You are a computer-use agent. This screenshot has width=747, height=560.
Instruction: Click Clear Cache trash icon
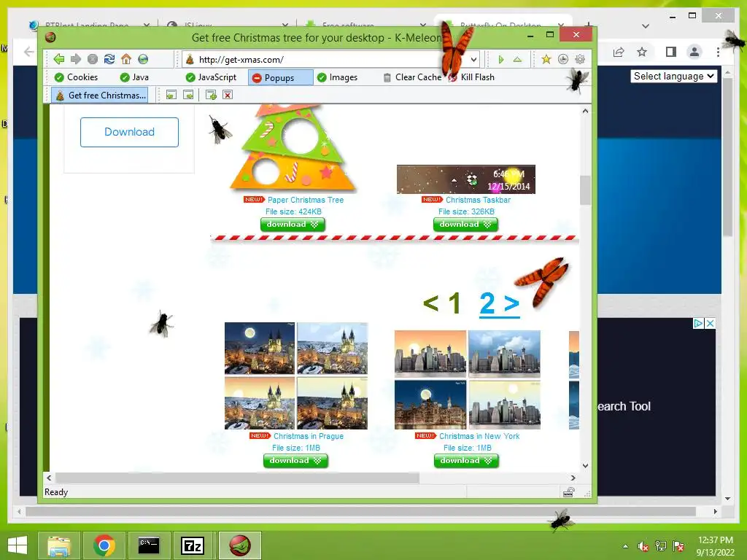(413, 77)
